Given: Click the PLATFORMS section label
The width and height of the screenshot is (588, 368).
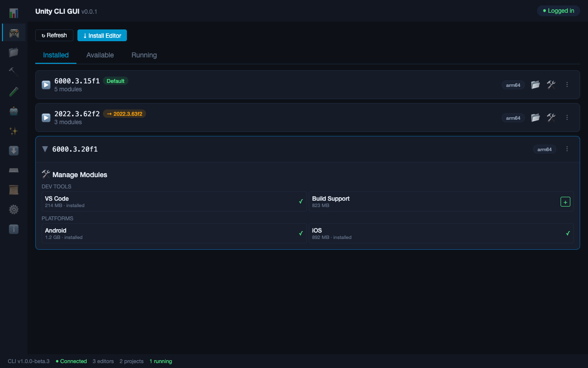Looking at the screenshot, I should click(x=57, y=218).
